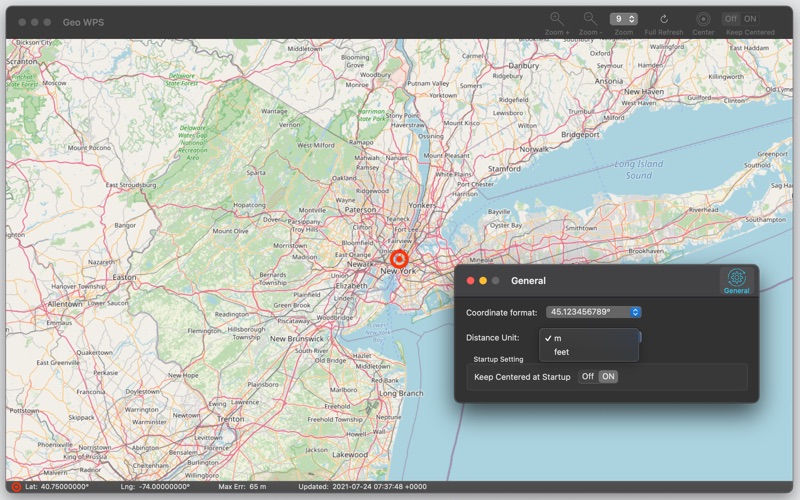The height and width of the screenshot is (500, 800).
Task: Open the Coordinate format dropdown
Action: click(593, 312)
